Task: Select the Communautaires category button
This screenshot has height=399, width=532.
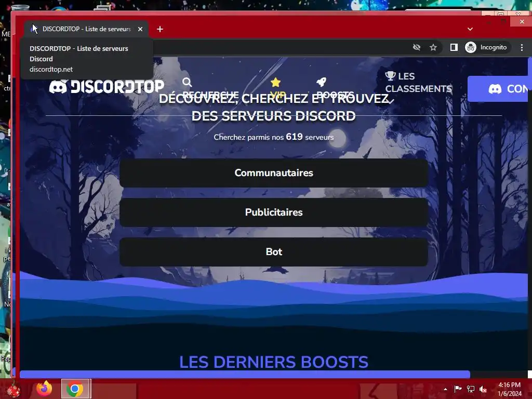Action: coord(273,172)
